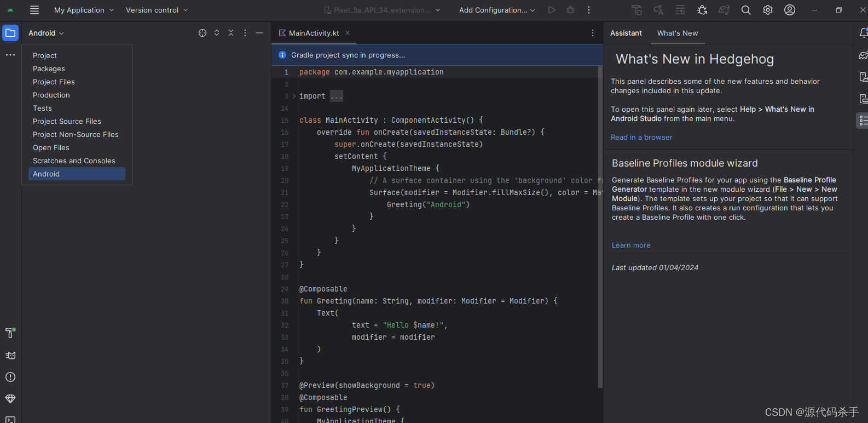
Task: Select Project Non-Source Files view option
Action: [x=77, y=134]
